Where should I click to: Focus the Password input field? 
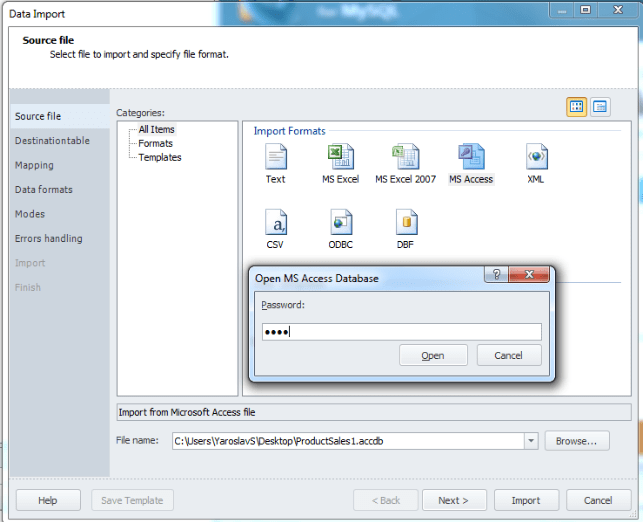(402, 332)
